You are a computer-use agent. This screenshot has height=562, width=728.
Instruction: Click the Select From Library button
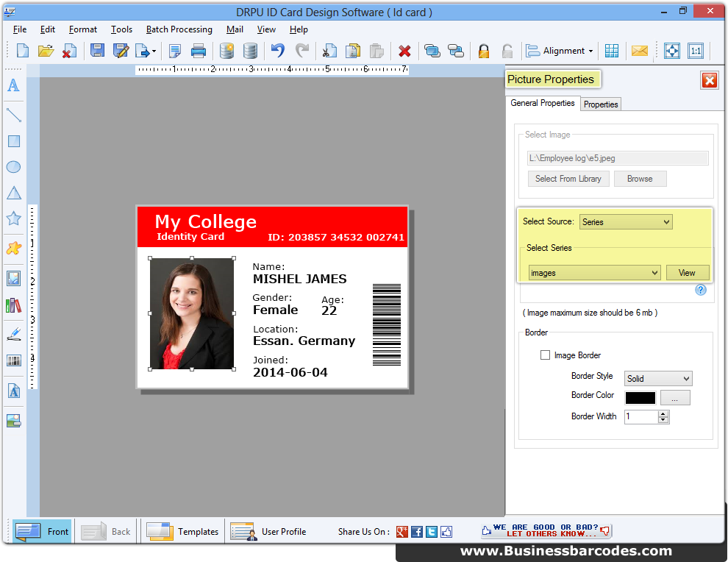point(568,178)
